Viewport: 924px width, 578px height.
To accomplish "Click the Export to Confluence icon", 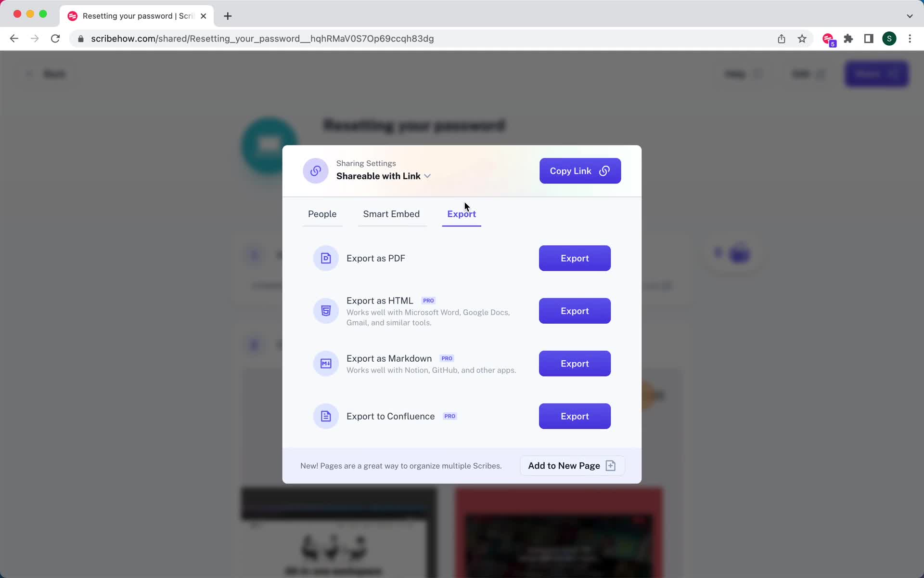I will 325,416.
